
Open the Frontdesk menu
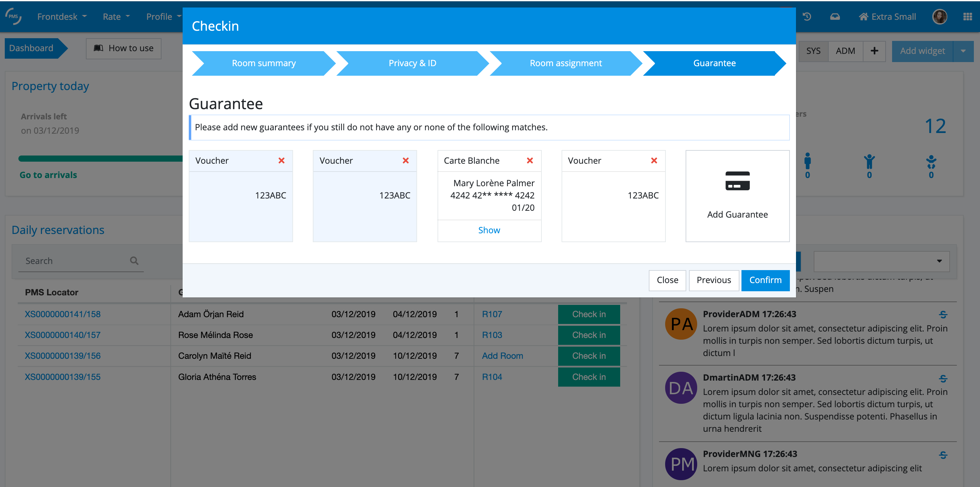coord(62,17)
